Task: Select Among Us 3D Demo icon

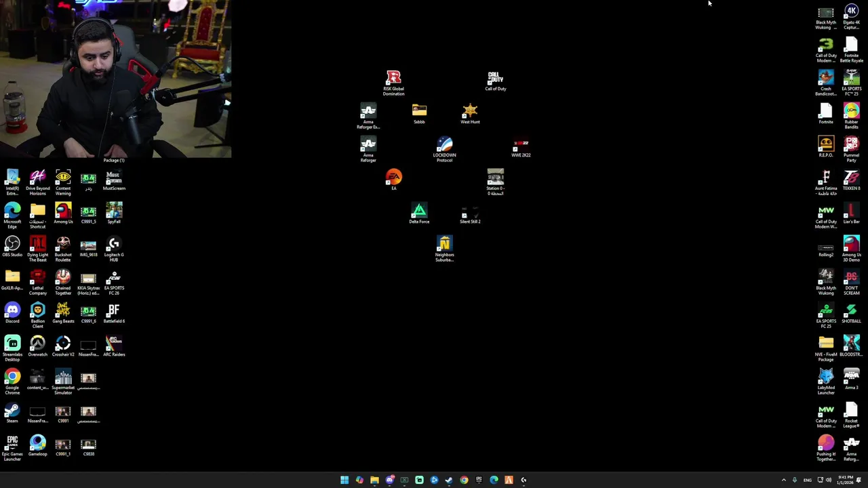Action: tap(851, 249)
